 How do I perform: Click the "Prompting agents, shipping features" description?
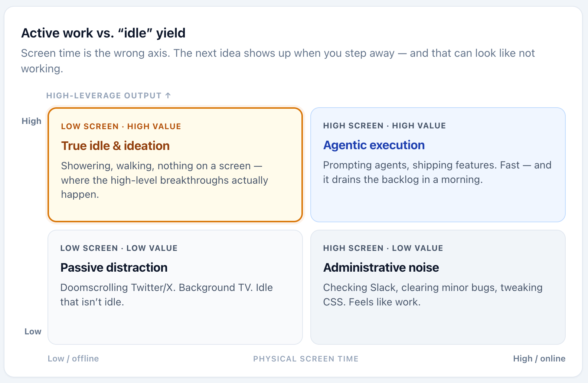click(x=437, y=172)
